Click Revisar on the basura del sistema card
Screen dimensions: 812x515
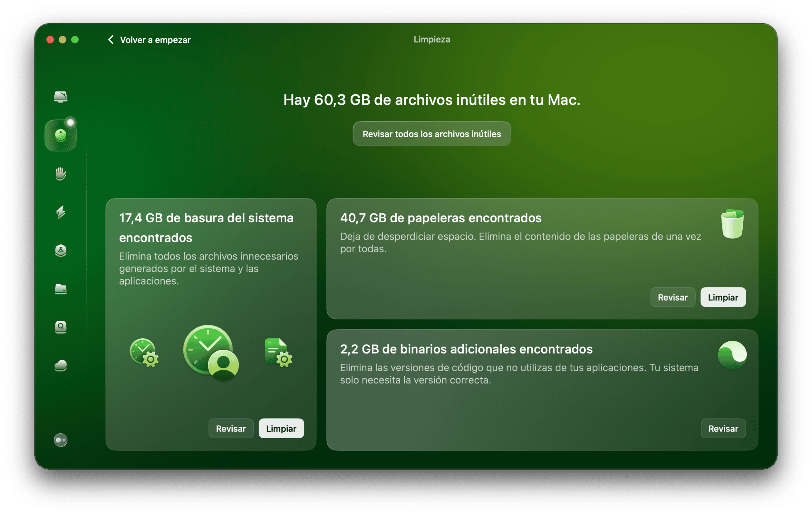click(231, 428)
